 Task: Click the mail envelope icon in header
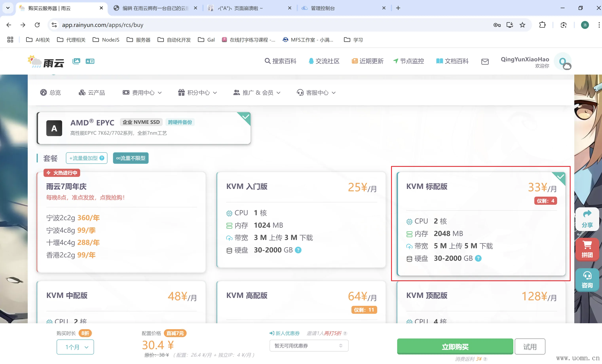click(485, 62)
